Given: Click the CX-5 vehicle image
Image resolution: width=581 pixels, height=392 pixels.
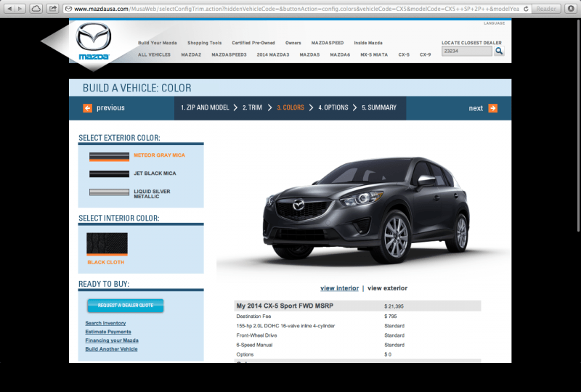Looking at the screenshot, I should click(x=366, y=210).
